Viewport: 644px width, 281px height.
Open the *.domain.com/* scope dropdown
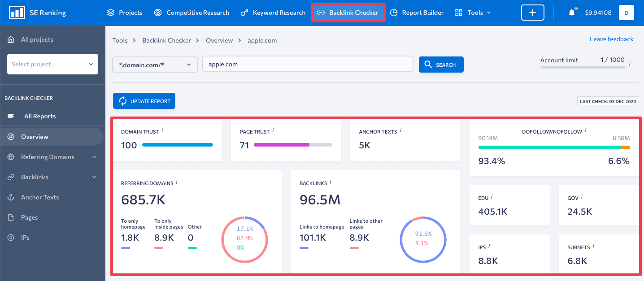tap(155, 64)
